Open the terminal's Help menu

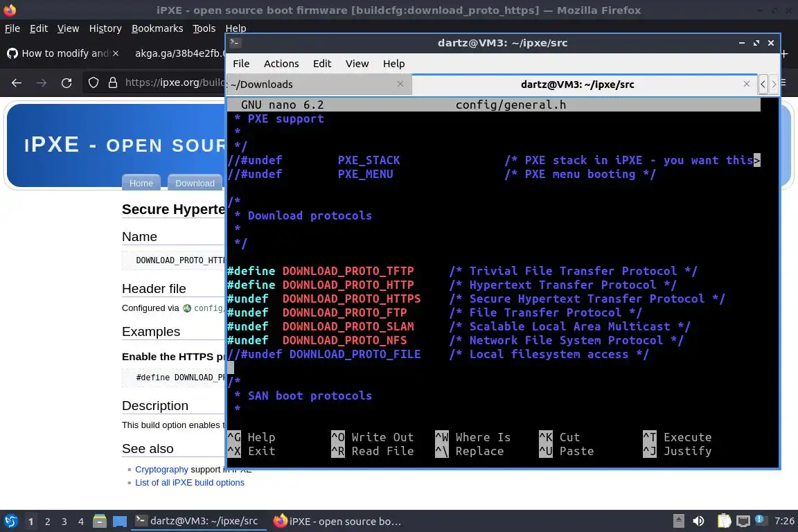(x=393, y=64)
